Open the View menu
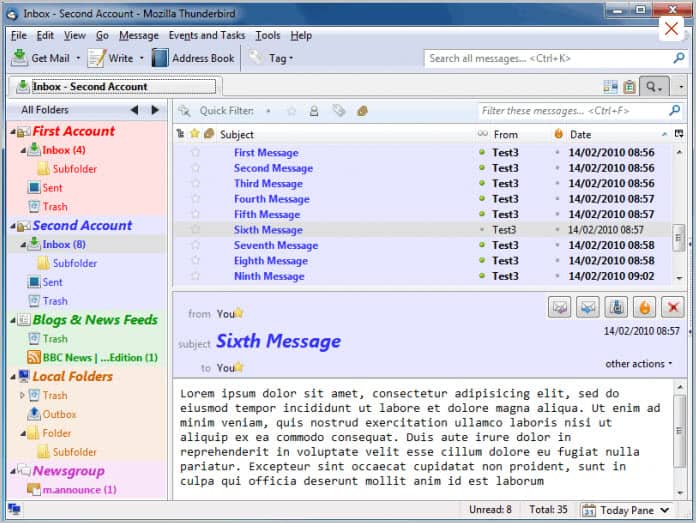 point(75,35)
